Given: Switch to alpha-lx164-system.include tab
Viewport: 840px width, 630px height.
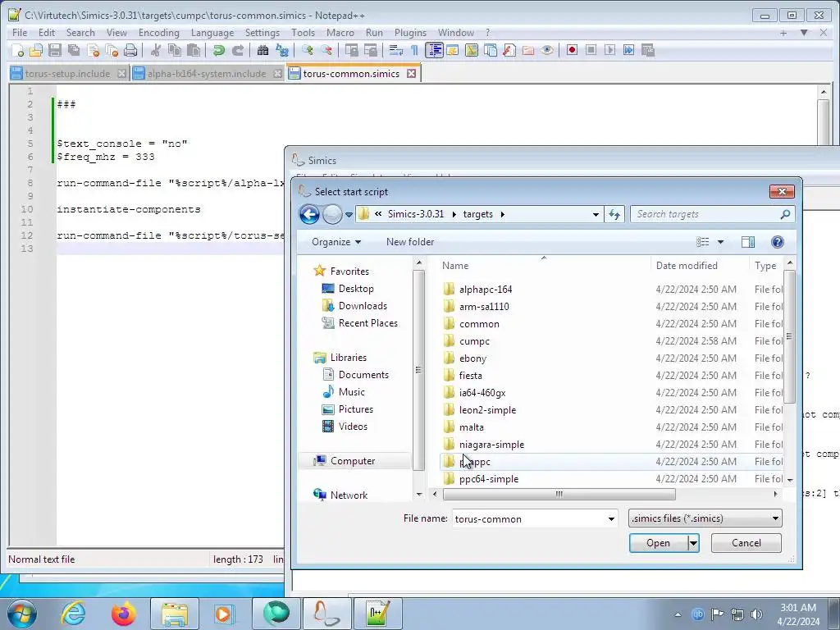Looking at the screenshot, I should click(x=207, y=74).
